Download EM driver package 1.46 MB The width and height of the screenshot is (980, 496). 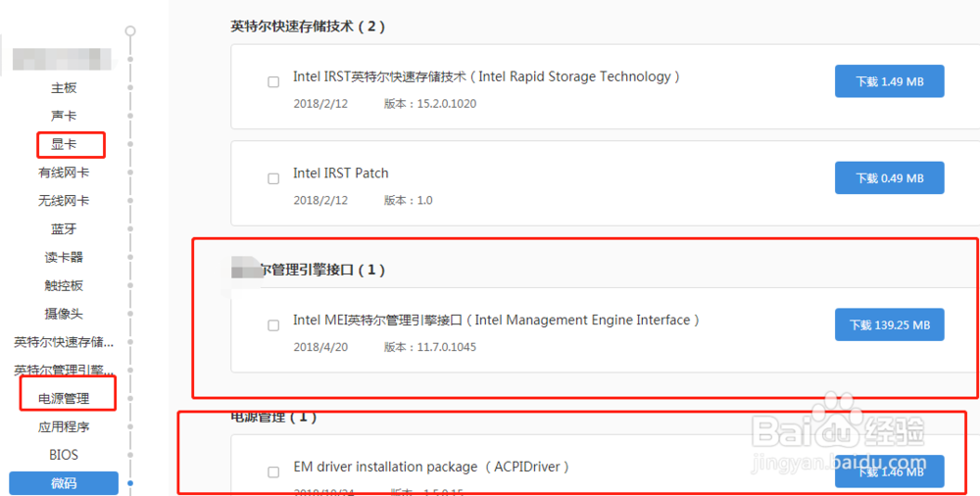tap(890, 471)
